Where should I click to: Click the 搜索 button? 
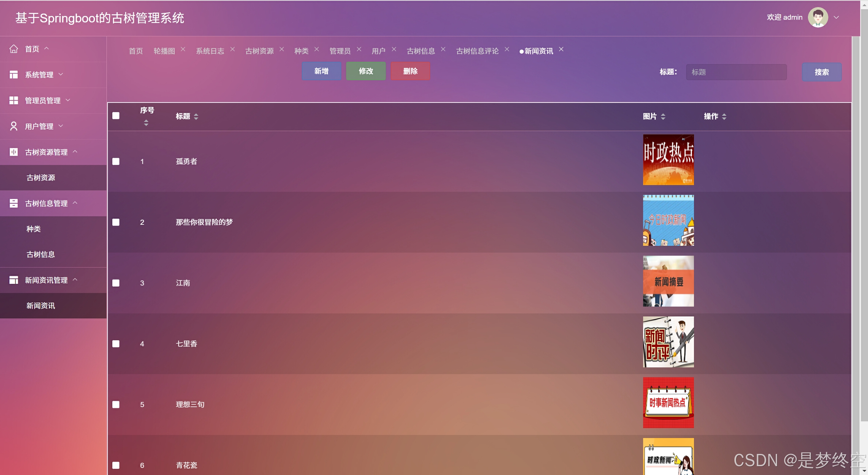coord(822,72)
